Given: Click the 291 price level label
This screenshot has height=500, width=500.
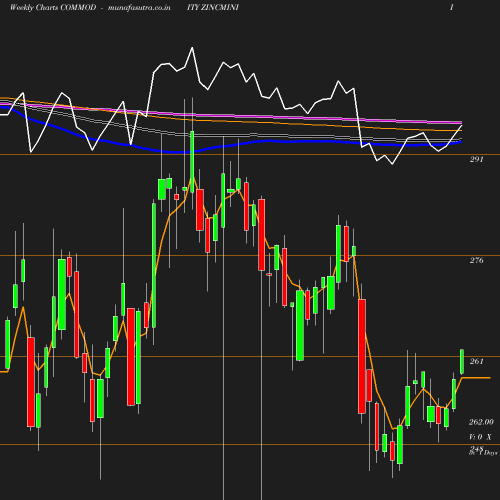Looking at the screenshot, I should click(x=477, y=159).
